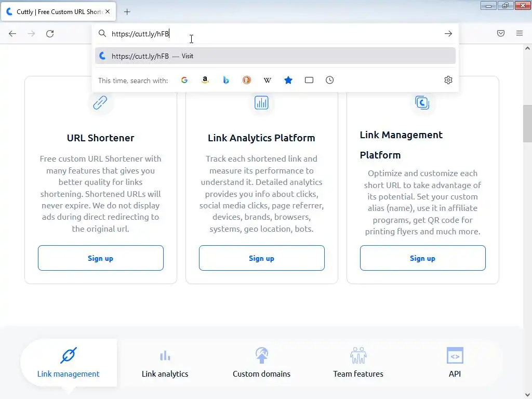Click the Link management chain icon
The height and width of the screenshot is (399, 532).
pos(69,355)
